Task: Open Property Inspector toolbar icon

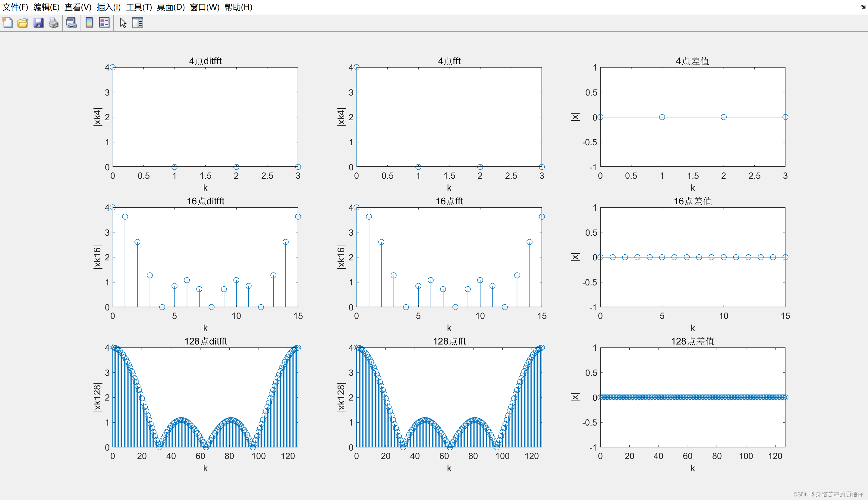Action: point(138,23)
